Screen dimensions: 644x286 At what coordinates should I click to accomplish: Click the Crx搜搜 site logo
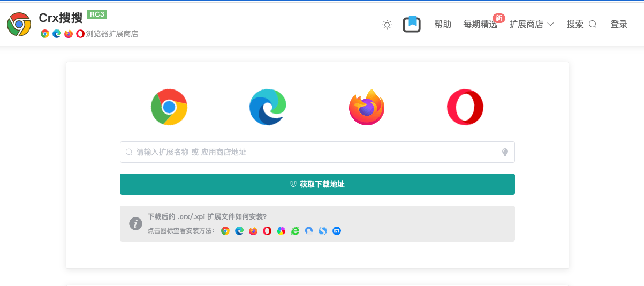[19, 24]
